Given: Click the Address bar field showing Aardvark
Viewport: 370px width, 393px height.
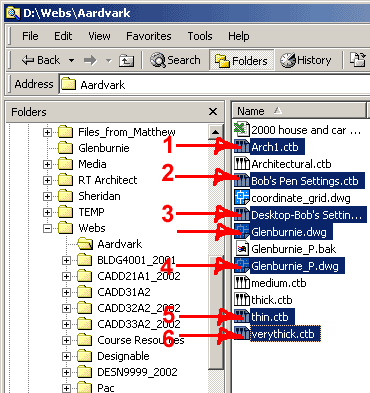Looking at the screenshot, I should pos(214,85).
